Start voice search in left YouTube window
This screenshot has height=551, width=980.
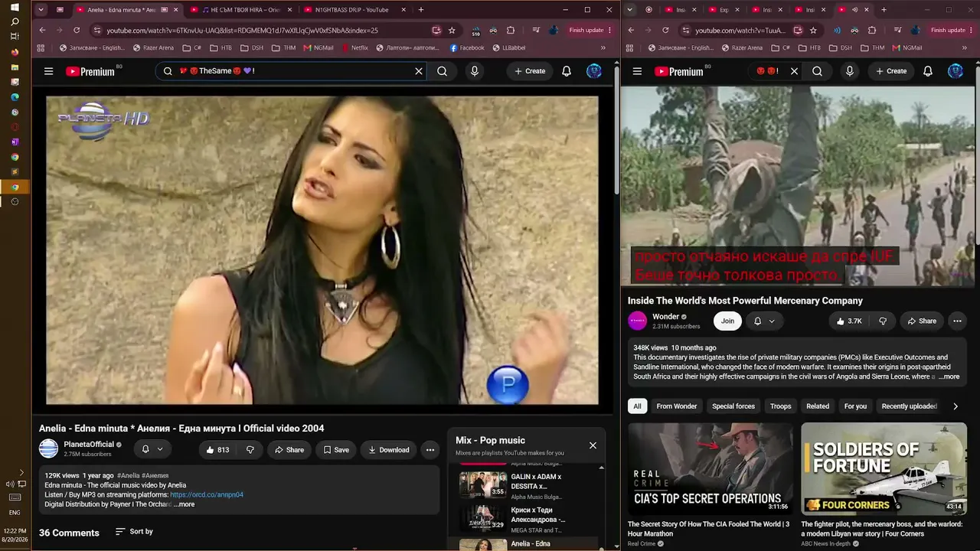475,71
